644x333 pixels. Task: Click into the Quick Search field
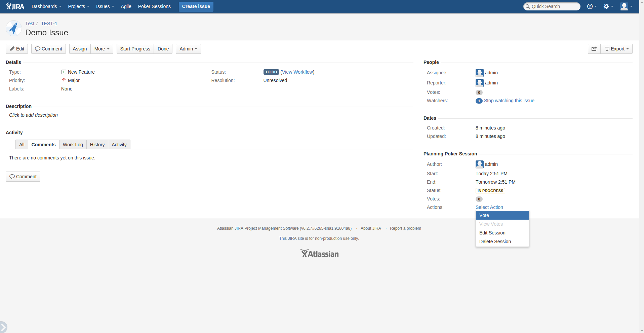click(x=552, y=6)
